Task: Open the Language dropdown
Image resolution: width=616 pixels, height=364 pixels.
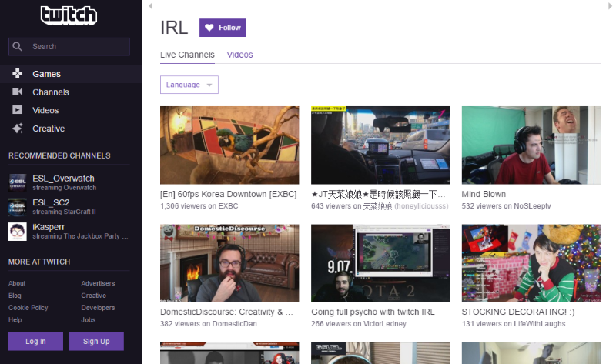Action: point(189,85)
